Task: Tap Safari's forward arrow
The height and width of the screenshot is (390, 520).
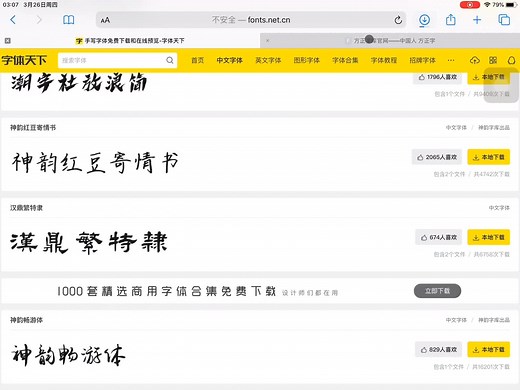Action: pyautogui.click(x=39, y=20)
